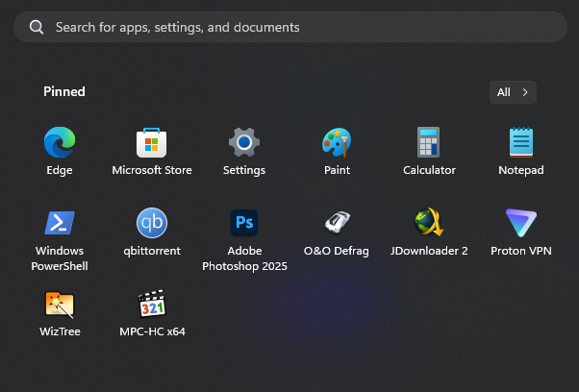
Task: Open the Edge browser icon
Action: [60, 142]
